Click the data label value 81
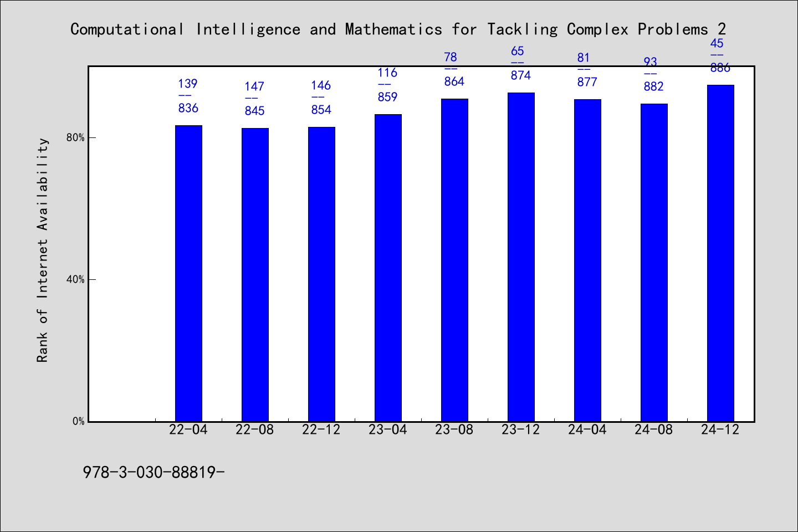798x532 pixels. click(584, 58)
